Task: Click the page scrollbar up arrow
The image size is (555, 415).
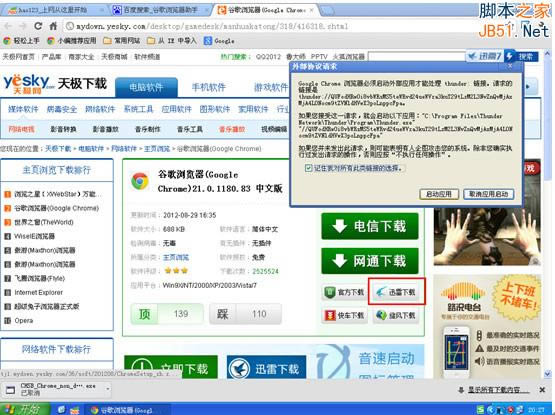Action: pos(548,54)
